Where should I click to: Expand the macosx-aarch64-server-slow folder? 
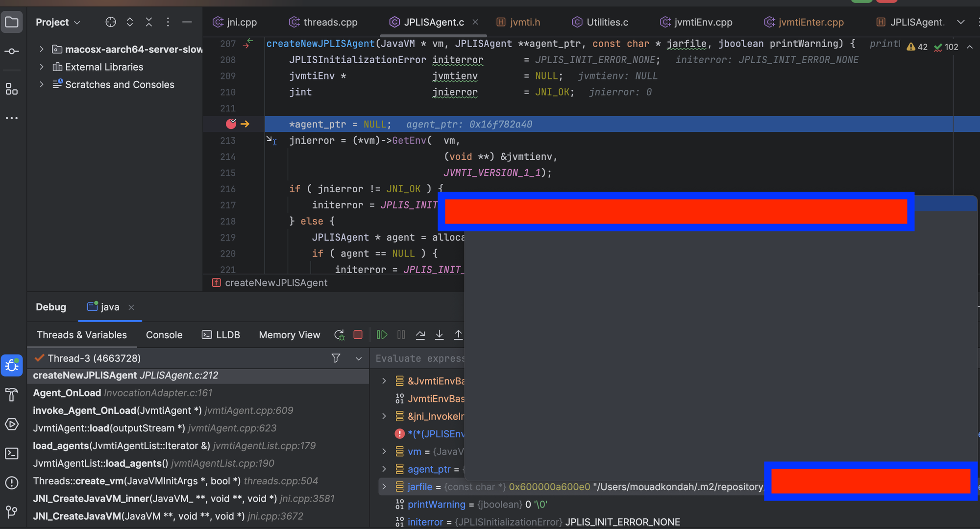42,49
